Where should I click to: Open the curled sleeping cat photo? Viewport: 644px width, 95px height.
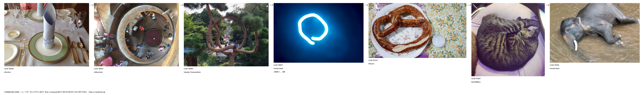[508, 40]
